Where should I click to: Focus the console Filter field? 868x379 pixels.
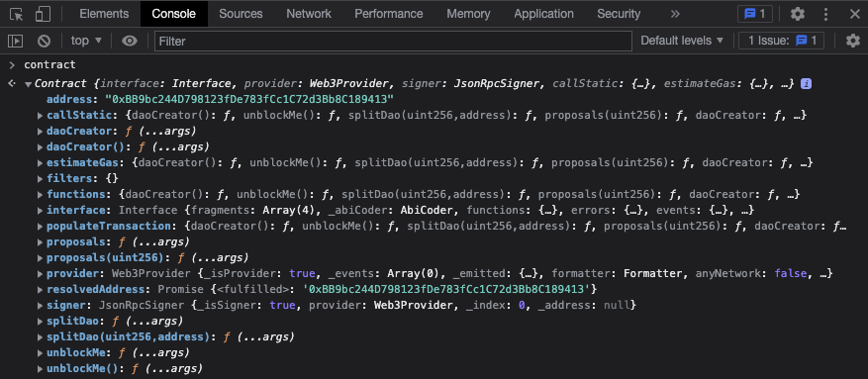(393, 41)
